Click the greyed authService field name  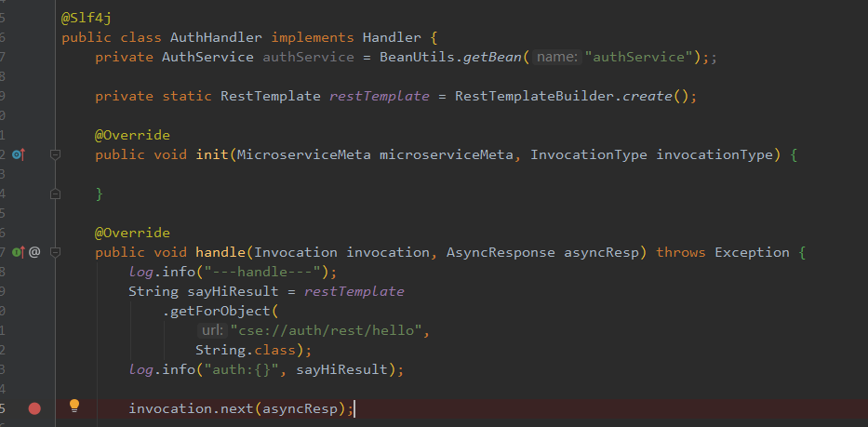pyautogui.click(x=308, y=57)
